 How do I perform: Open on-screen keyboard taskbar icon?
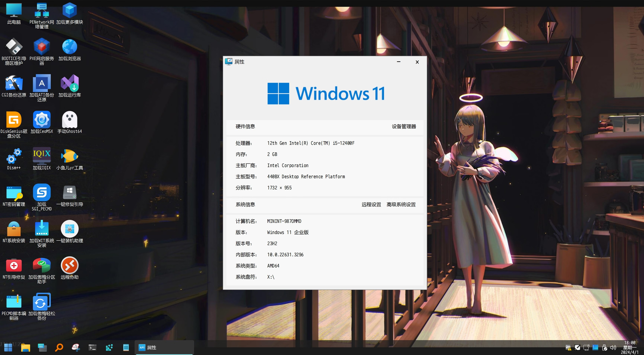tap(42, 348)
